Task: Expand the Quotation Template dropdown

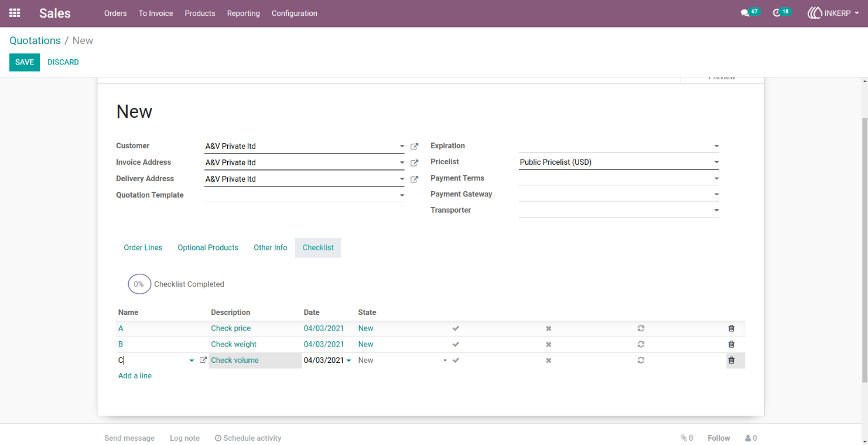Action: 402,195
